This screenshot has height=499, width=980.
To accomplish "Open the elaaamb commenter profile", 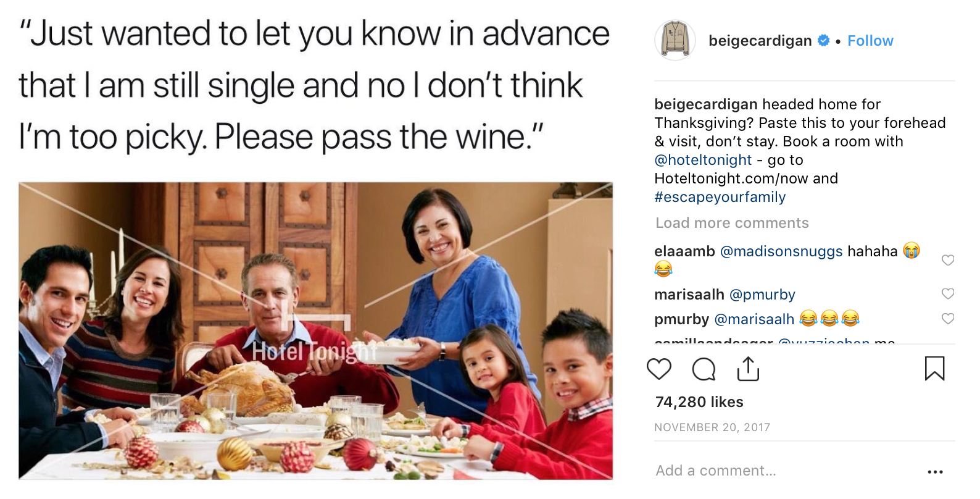I will click(x=684, y=251).
